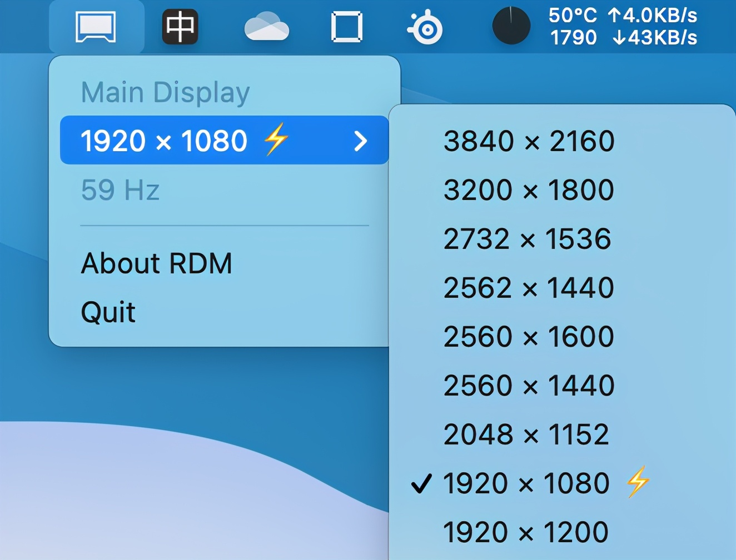Screen dimensions: 736x560
Task: Select 3200 × 1800 in the resolution list
Action: [x=529, y=189]
